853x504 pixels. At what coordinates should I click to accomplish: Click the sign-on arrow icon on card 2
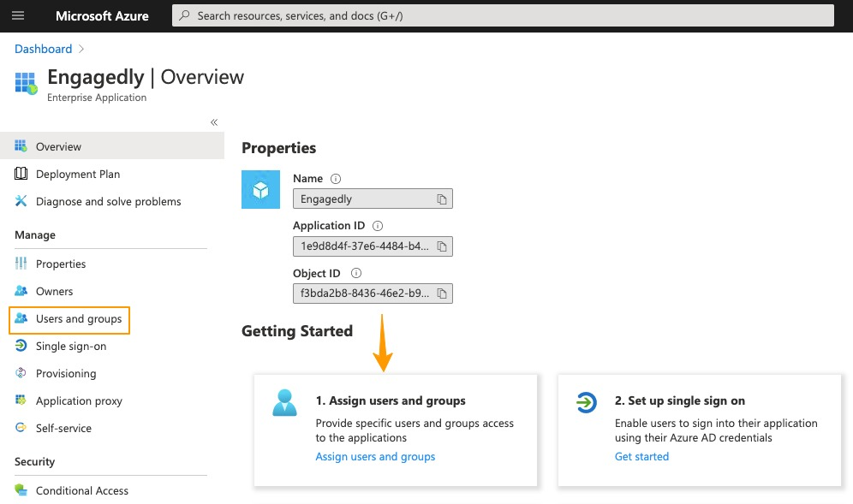click(x=587, y=403)
